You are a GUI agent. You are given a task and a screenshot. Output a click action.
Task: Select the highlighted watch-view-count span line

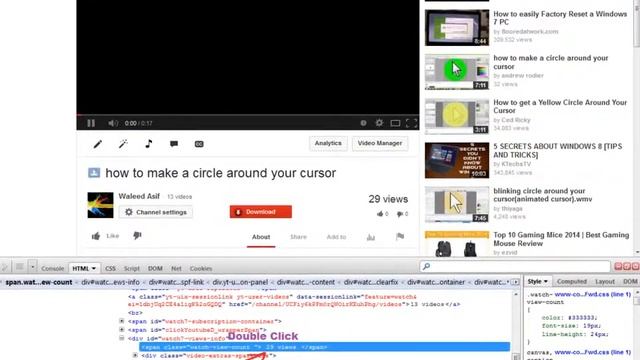click(324, 347)
